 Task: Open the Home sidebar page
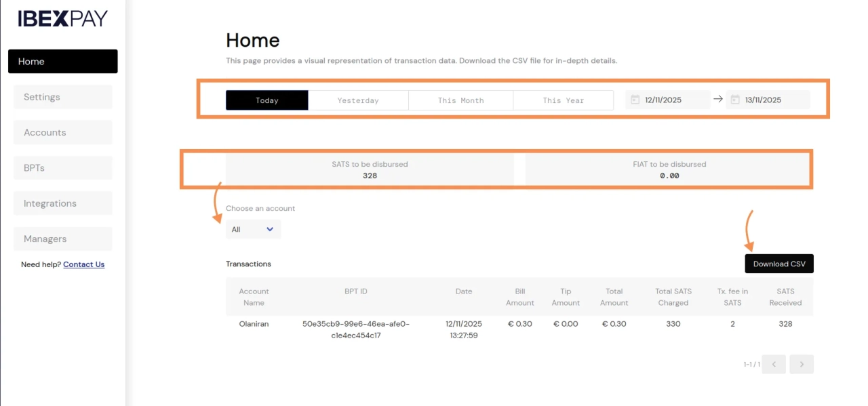pos(62,61)
